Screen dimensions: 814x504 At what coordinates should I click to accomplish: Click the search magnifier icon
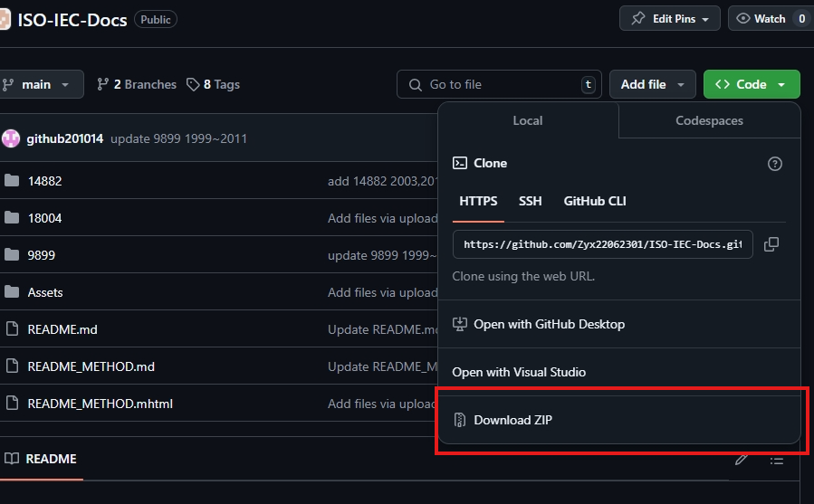[416, 85]
